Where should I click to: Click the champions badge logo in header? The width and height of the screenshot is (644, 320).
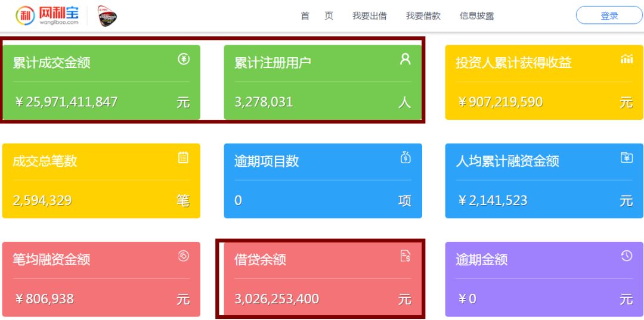pyautogui.click(x=107, y=16)
